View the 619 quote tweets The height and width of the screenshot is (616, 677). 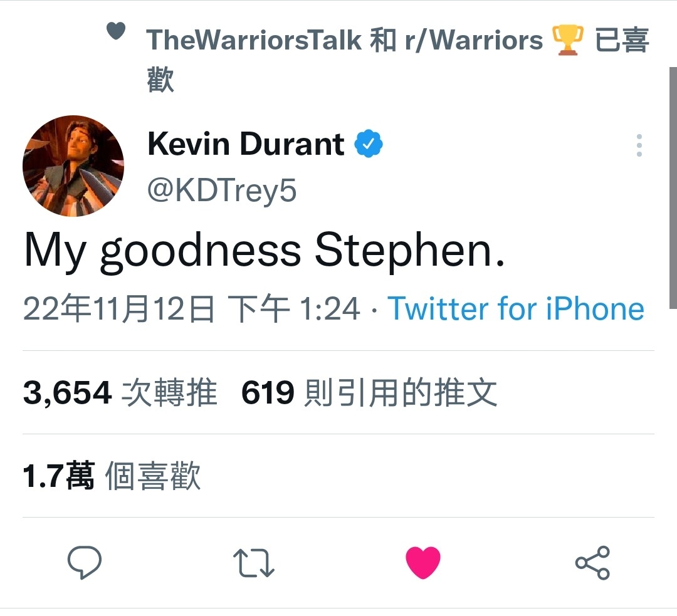369,392
